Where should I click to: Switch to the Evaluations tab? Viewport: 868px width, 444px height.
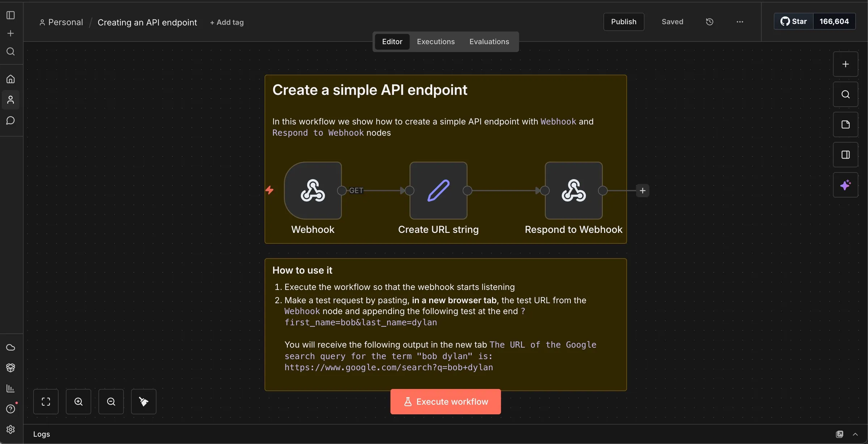pos(489,42)
